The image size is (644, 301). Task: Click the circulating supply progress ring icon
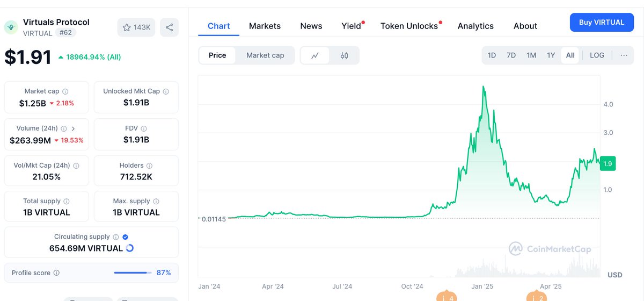[x=129, y=248]
